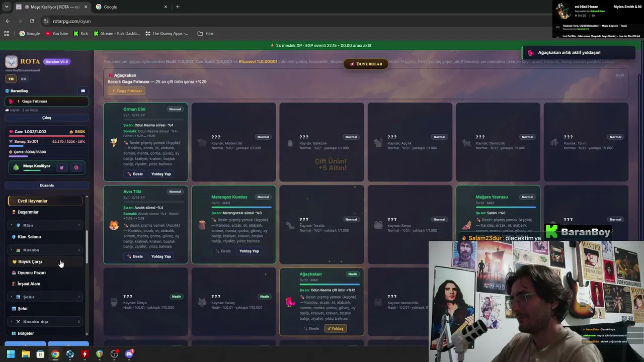Screen dimensions: 644x362
Task: Open Evcil Hayvanlar in the sidebar
Action: point(45,201)
